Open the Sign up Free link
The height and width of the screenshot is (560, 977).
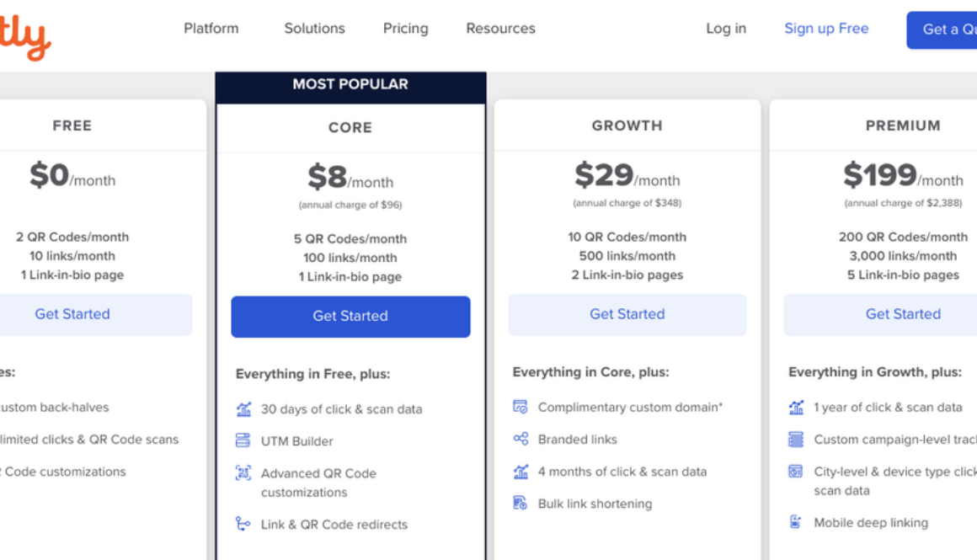point(826,28)
